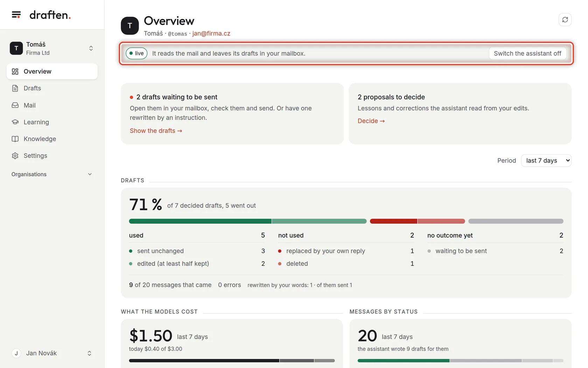Click the light red deleted bar segment
This screenshot has height=368, width=588.
coord(441,221)
